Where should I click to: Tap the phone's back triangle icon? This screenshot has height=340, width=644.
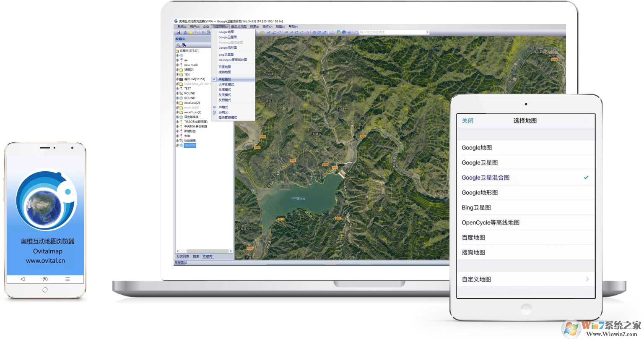[x=23, y=279]
